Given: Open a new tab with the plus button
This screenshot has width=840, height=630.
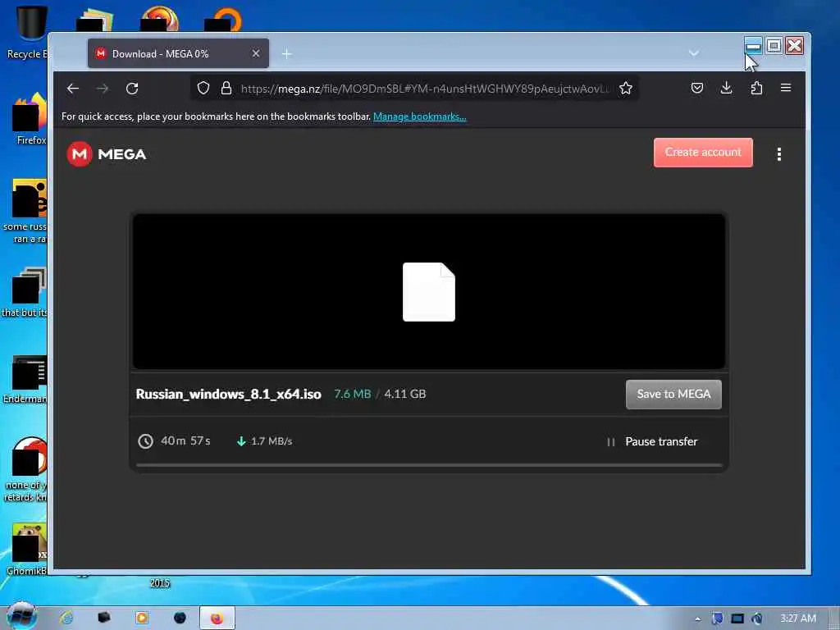Looking at the screenshot, I should point(287,53).
